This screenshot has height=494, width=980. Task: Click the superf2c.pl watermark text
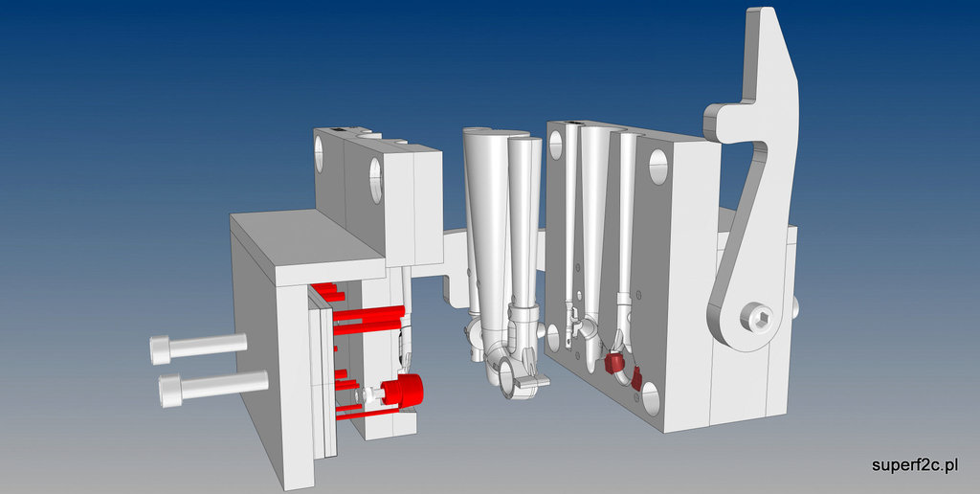[915, 465]
